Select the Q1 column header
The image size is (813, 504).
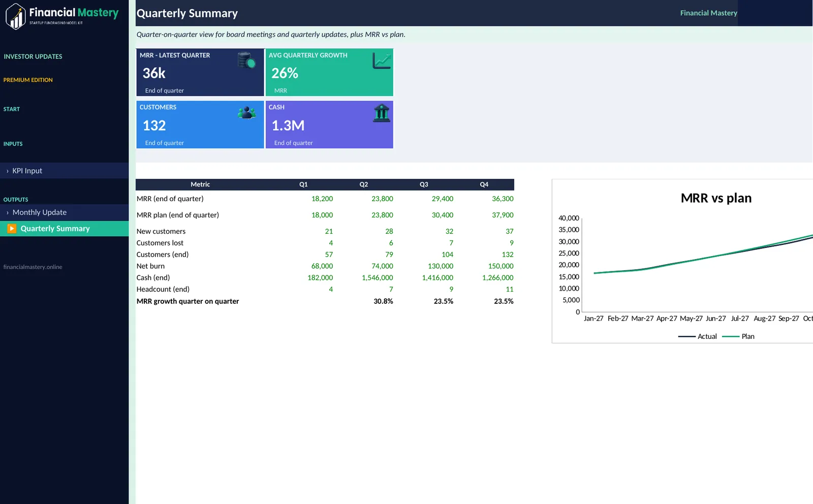point(303,184)
